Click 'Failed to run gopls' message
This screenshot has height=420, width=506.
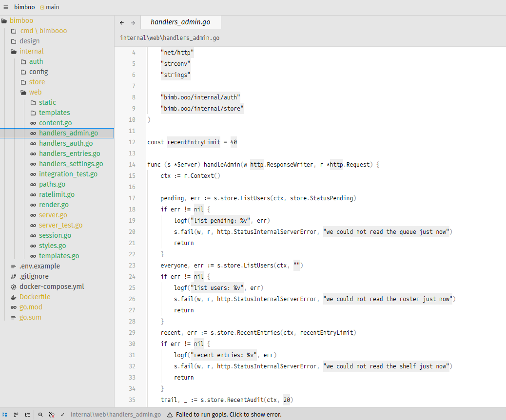tap(229, 415)
